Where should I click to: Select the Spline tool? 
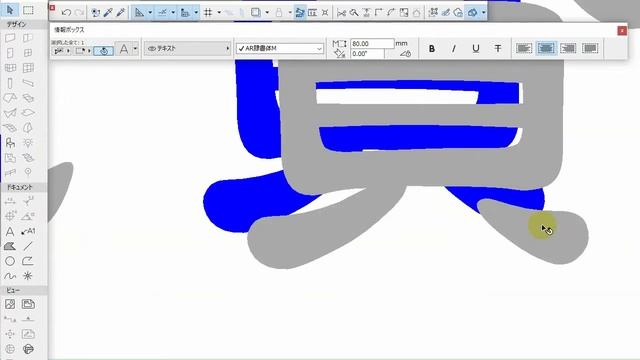tap(10, 276)
